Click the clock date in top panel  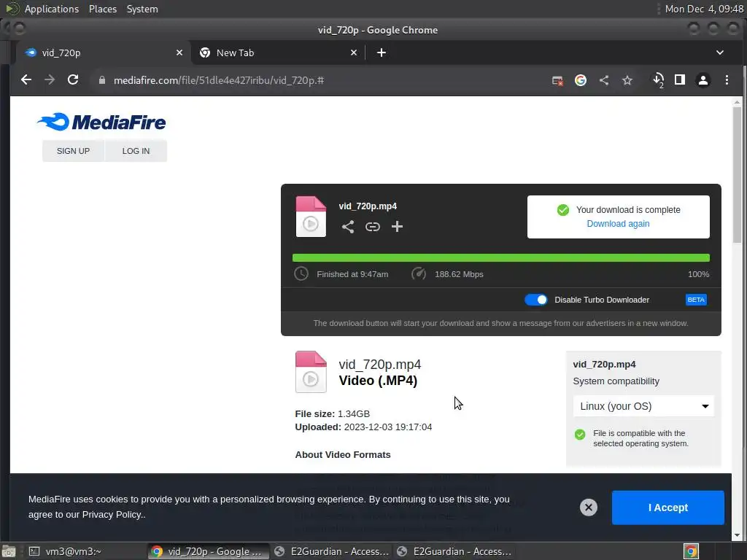(x=704, y=9)
